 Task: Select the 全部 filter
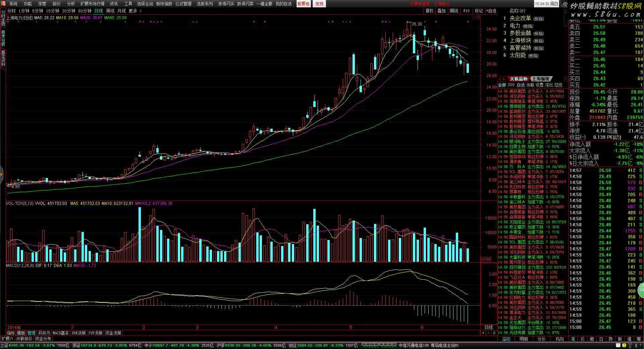coord(502,85)
